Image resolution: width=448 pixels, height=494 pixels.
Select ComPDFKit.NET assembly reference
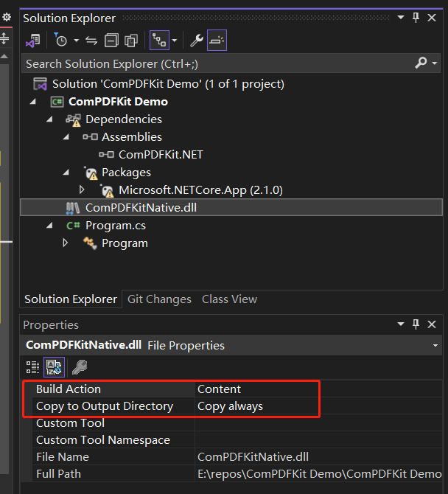tap(161, 155)
